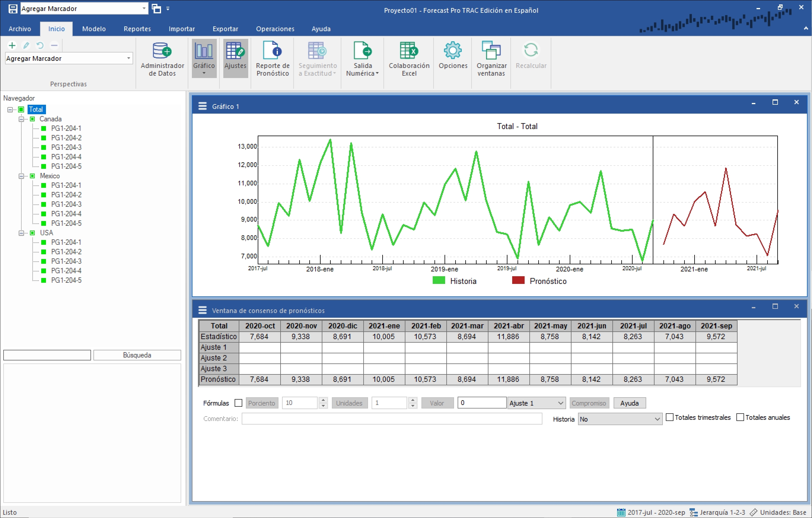Open the Reportes ribbon tab

click(137, 29)
